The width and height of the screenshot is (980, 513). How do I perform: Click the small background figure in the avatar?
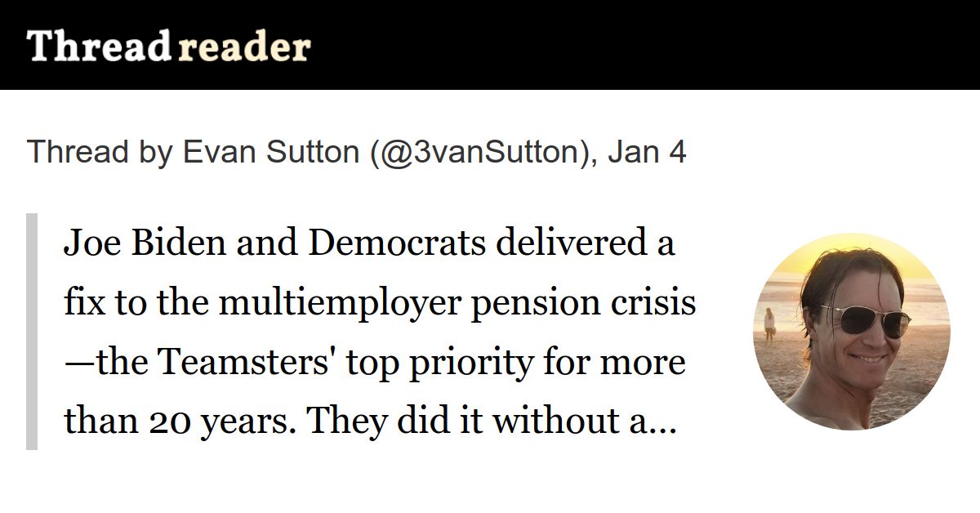[x=769, y=324]
